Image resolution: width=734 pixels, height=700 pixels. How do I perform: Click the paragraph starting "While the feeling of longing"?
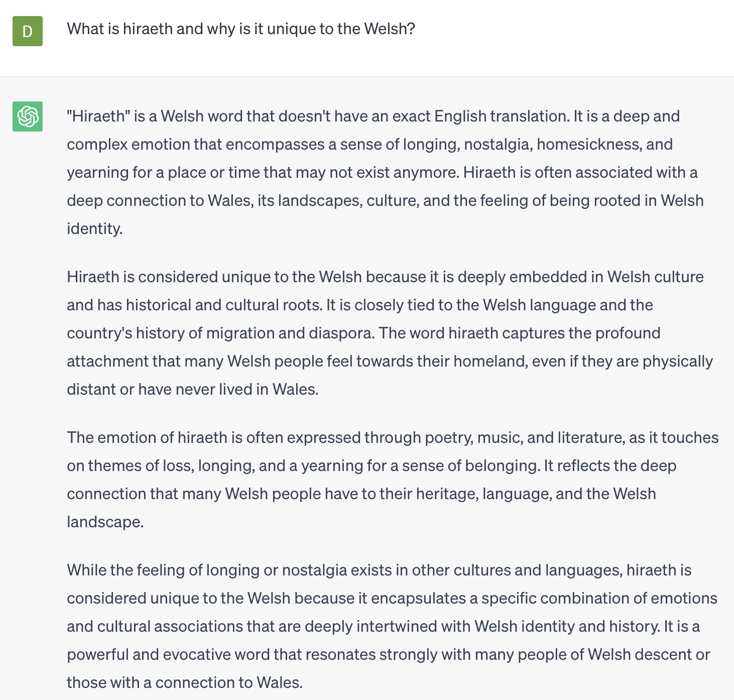392,626
